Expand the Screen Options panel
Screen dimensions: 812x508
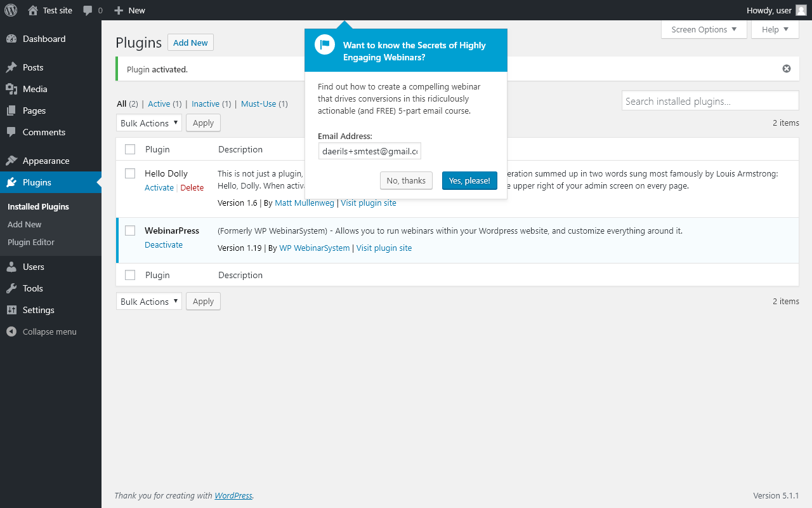pyautogui.click(x=704, y=29)
